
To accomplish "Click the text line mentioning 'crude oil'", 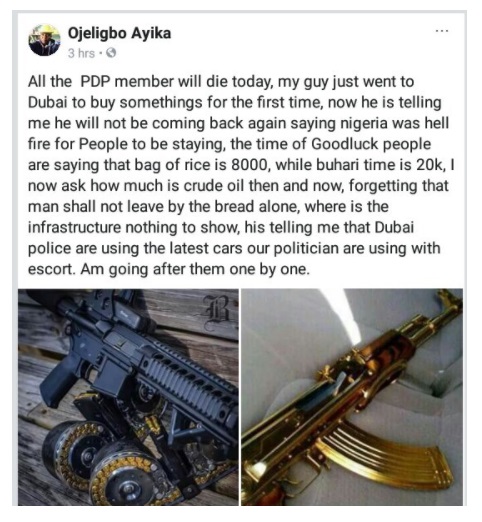I will point(238,186).
